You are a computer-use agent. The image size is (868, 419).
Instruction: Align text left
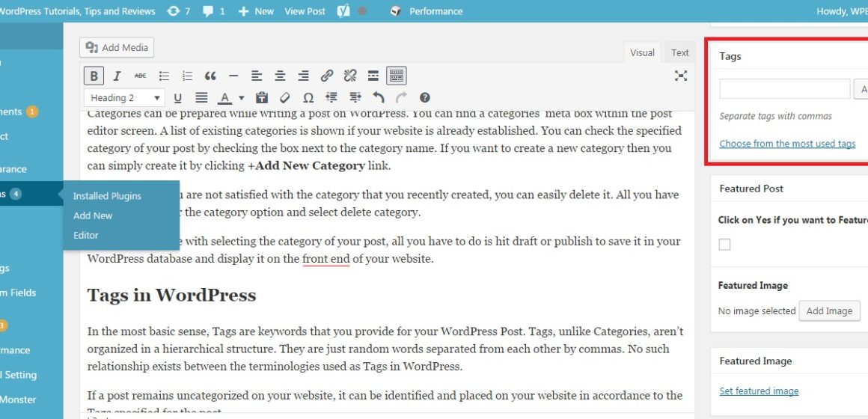pos(257,76)
